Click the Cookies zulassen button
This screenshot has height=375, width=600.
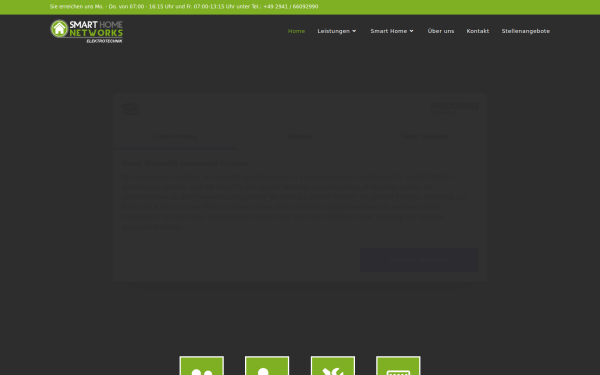click(x=419, y=260)
